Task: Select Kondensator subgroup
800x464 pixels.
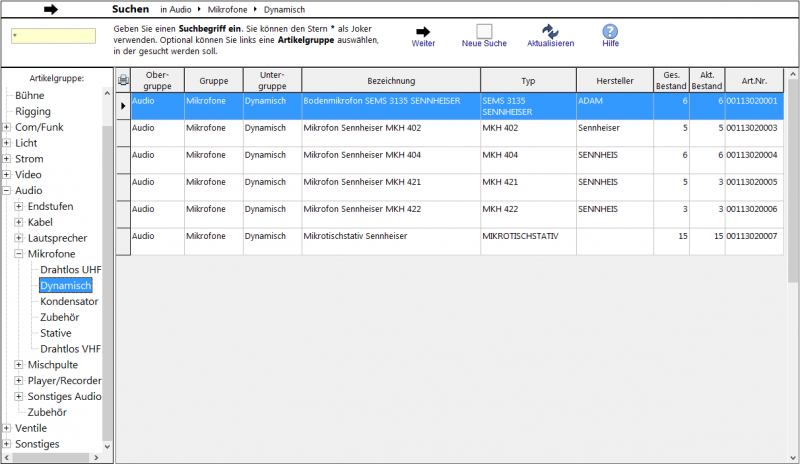Action: pyautogui.click(x=69, y=301)
